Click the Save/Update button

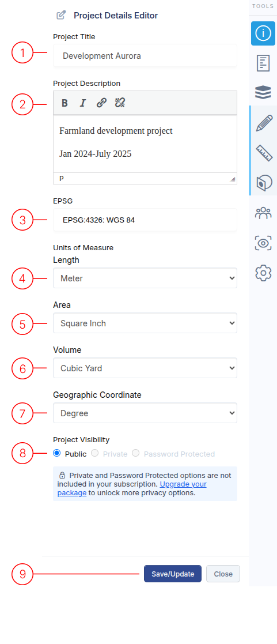point(173,574)
